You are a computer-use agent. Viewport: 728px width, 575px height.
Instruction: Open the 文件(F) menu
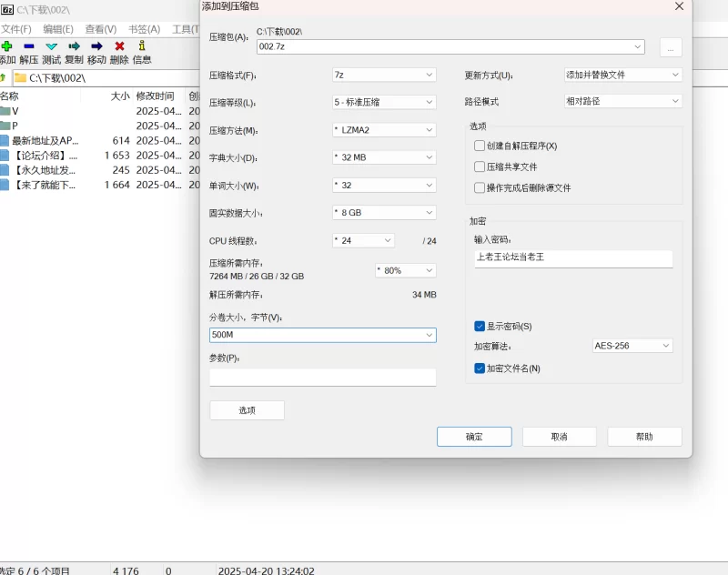coord(15,29)
